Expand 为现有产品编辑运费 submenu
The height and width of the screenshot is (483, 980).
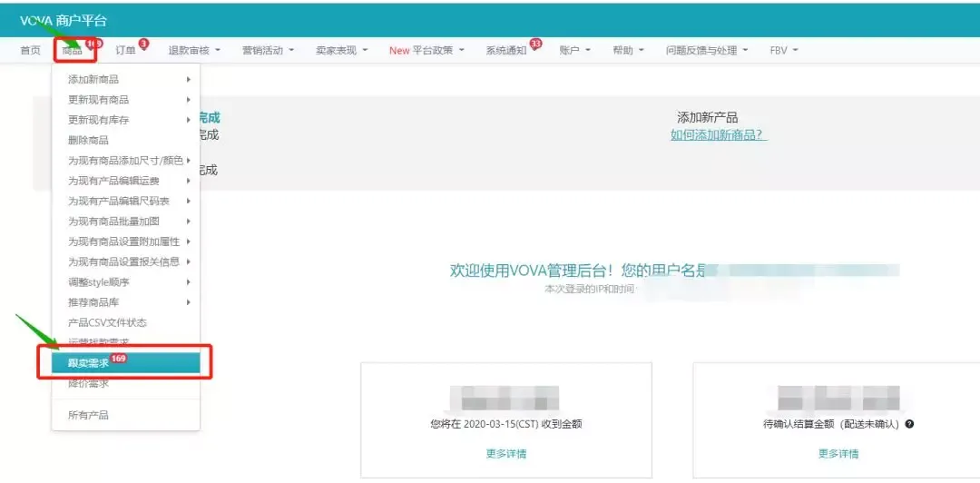(125, 181)
